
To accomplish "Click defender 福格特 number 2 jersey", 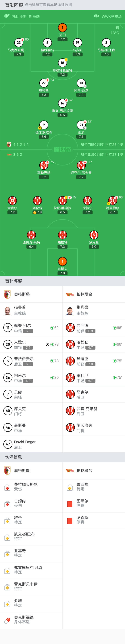I will [62, 235].
